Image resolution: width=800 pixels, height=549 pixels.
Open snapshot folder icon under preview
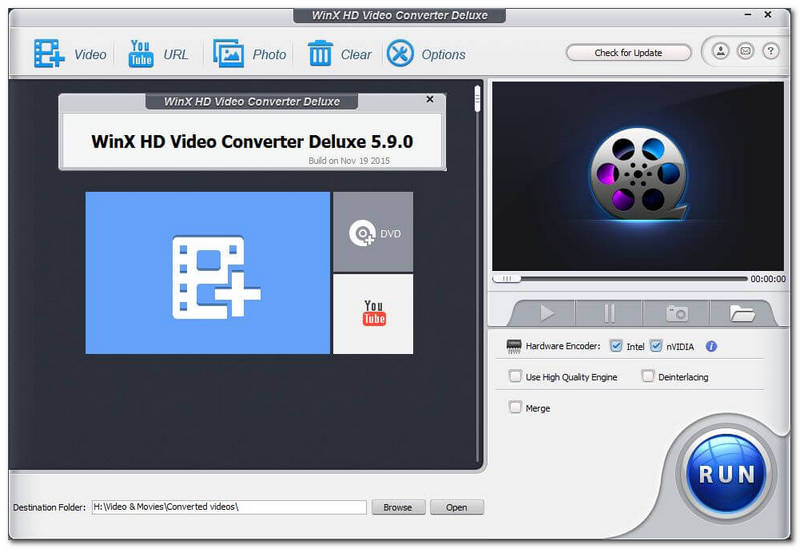point(741,313)
